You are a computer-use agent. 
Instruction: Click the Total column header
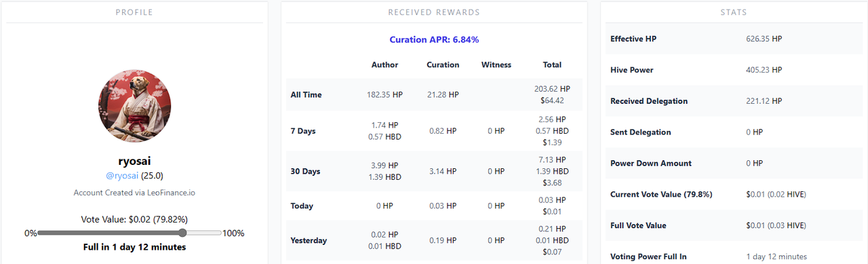point(552,65)
